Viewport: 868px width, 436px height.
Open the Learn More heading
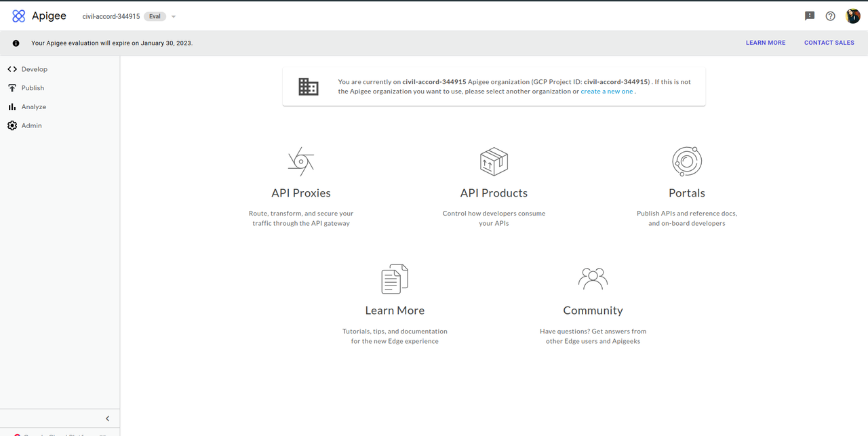[x=395, y=311]
